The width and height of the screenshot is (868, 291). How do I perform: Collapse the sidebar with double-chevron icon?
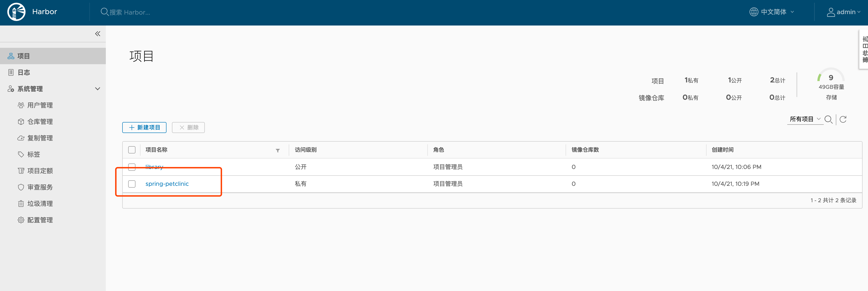(x=98, y=34)
